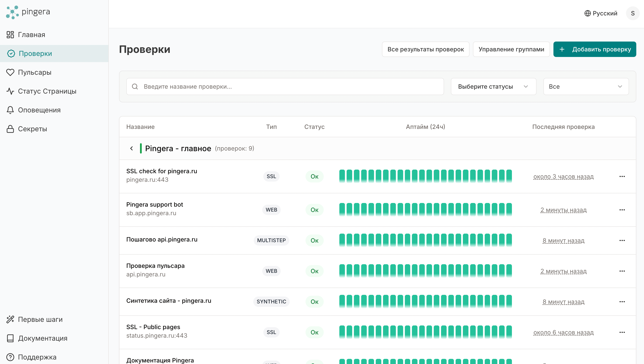Screen dimensions: 644x364
Task: Go to Главная in sidebar
Action: [x=31, y=35]
